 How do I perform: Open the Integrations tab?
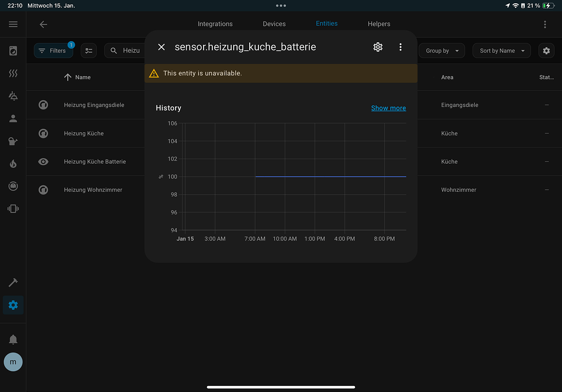click(x=215, y=24)
